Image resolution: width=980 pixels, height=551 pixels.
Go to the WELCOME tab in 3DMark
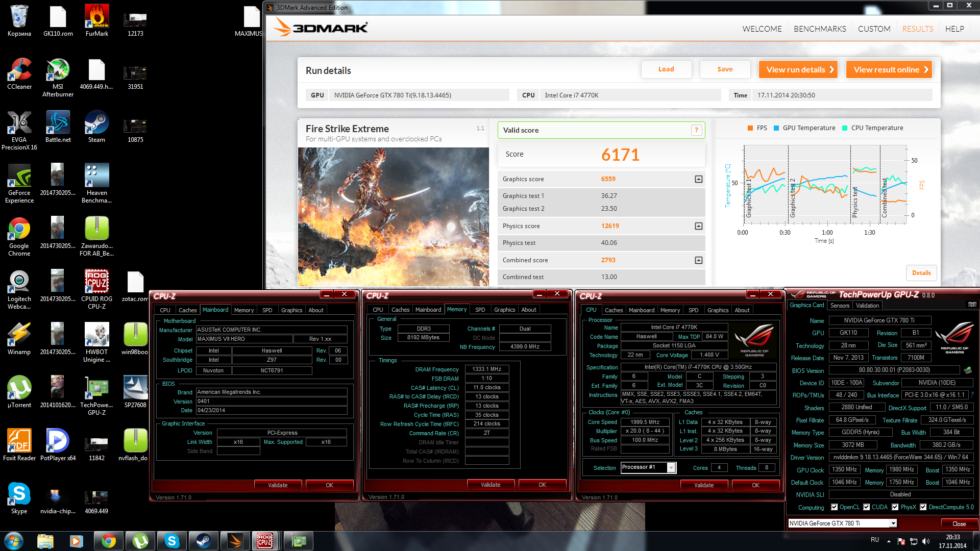pos(762,29)
